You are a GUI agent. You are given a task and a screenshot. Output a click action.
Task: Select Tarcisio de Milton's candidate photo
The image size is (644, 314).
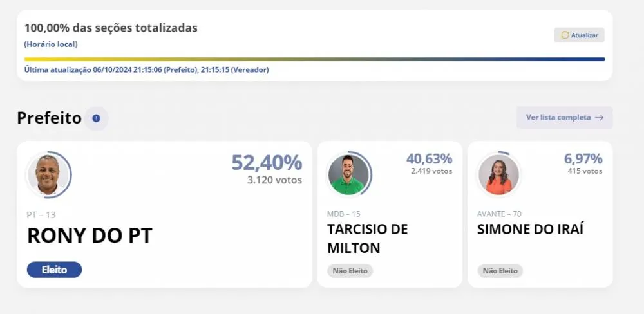pyautogui.click(x=348, y=174)
